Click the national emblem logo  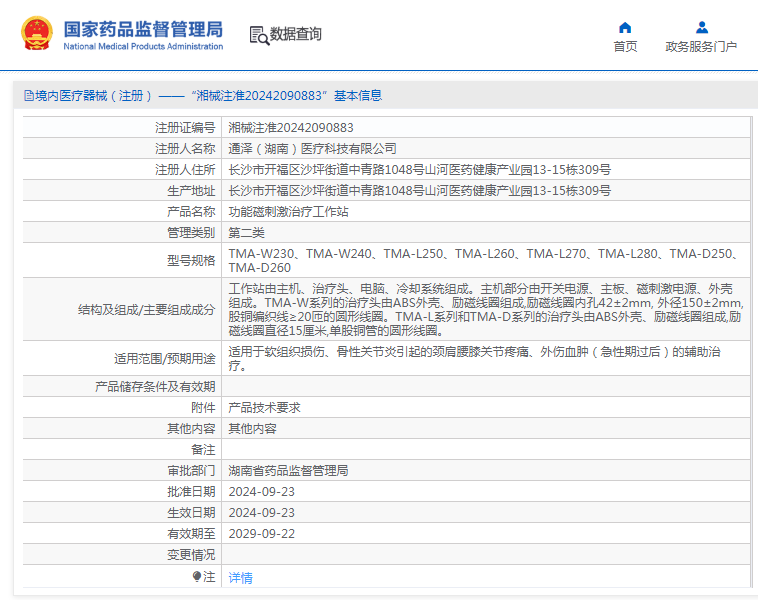coord(37,34)
